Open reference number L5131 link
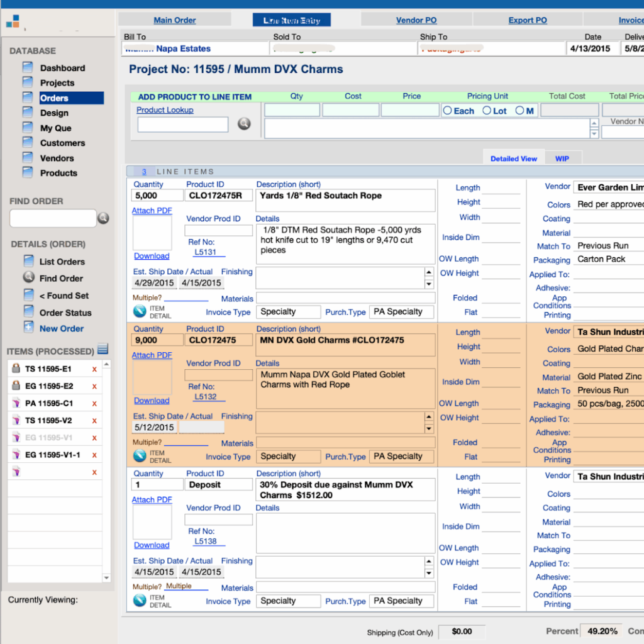Screen dimensions: 644x644 [205, 252]
